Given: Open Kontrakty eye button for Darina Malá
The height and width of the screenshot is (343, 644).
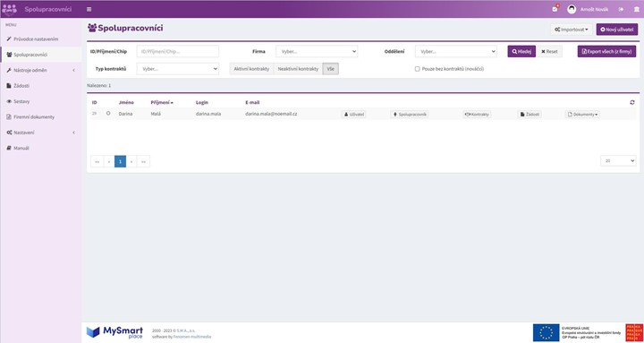Looking at the screenshot, I should [477, 115].
